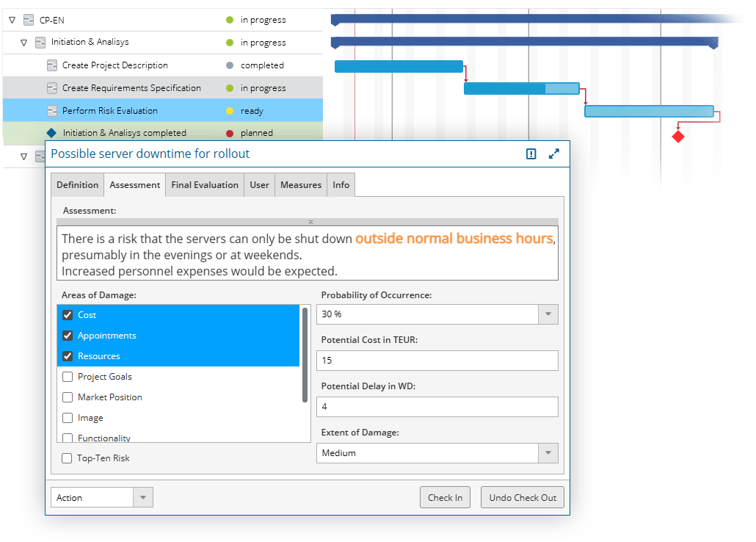Click the Potential Cost in TEUR field
The height and width of the screenshot is (542, 756).
click(437, 361)
